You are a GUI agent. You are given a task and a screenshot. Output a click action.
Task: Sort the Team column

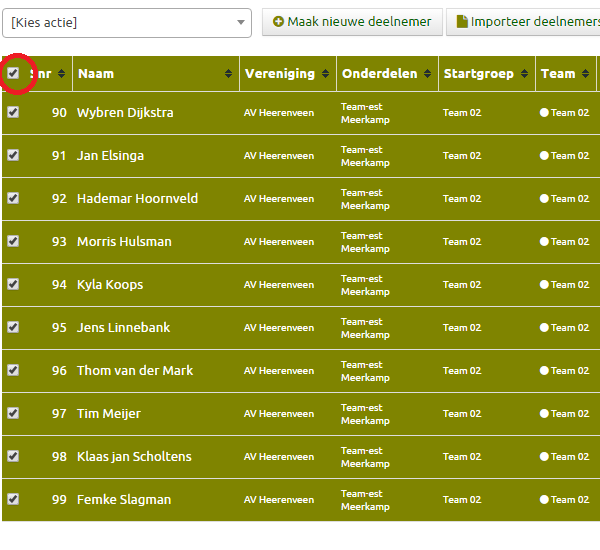tap(585, 73)
